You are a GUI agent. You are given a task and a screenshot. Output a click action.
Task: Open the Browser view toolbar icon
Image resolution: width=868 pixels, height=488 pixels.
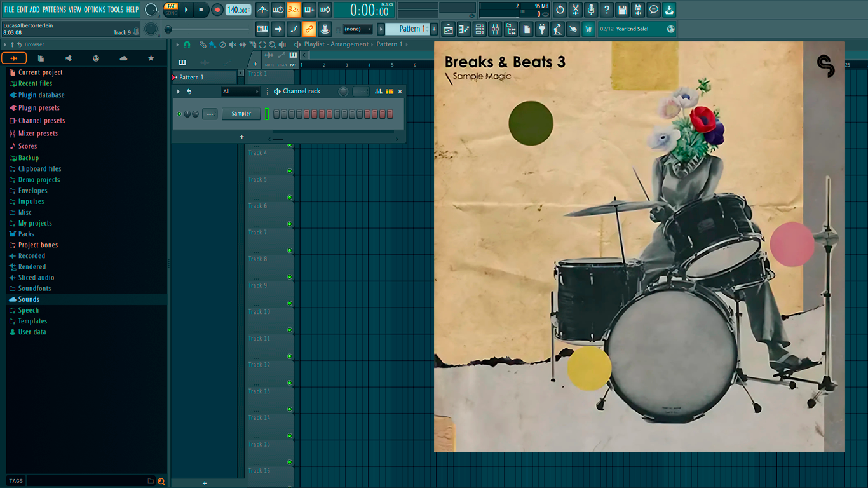click(x=511, y=29)
